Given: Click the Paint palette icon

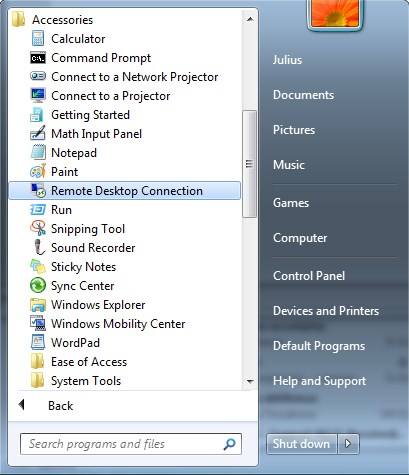Looking at the screenshot, I should 38,172.
